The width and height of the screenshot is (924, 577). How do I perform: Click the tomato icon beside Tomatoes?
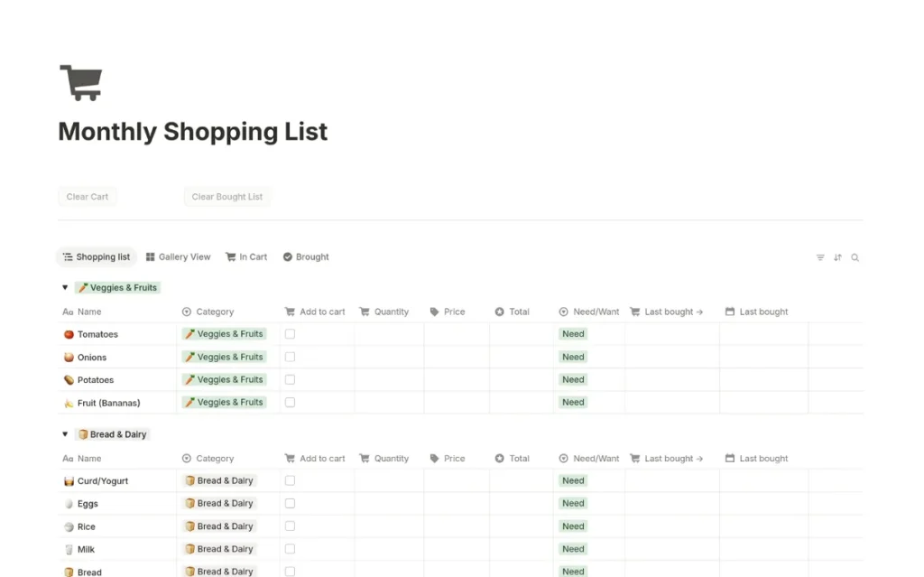(69, 334)
